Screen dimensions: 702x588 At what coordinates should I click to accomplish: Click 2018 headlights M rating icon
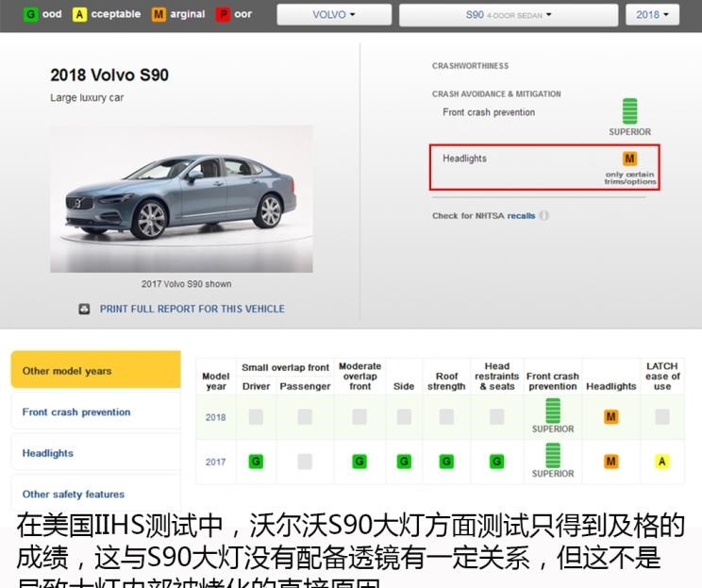(611, 417)
